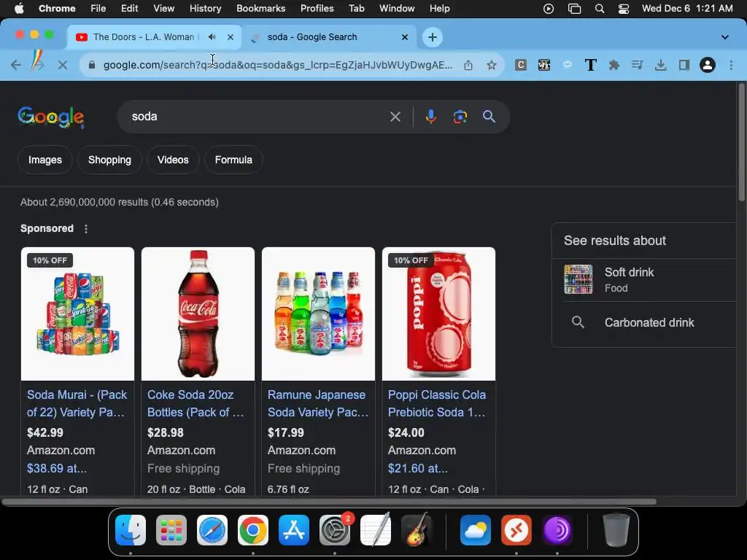Clear the search box with X icon
747x560 pixels.
[x=395, y=117]
